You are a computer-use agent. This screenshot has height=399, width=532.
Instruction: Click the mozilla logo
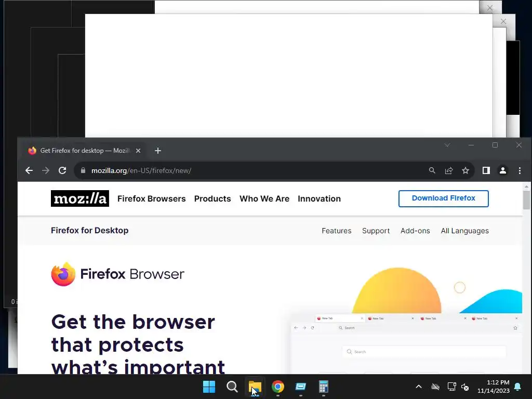tap(79, 198)
